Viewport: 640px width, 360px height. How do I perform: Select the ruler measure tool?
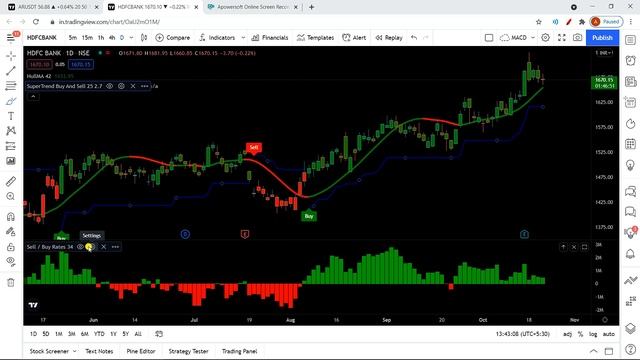point(11,181)
